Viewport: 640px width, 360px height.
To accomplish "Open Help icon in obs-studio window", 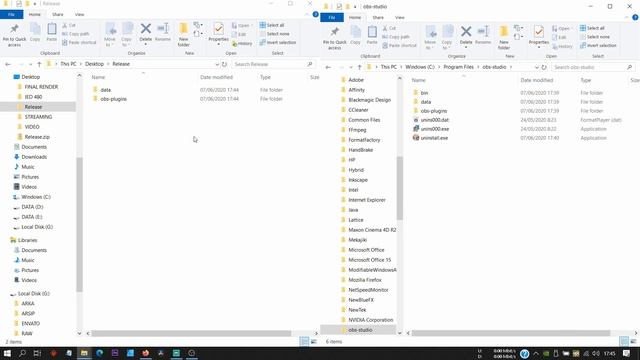I will (x=635, y=18).
